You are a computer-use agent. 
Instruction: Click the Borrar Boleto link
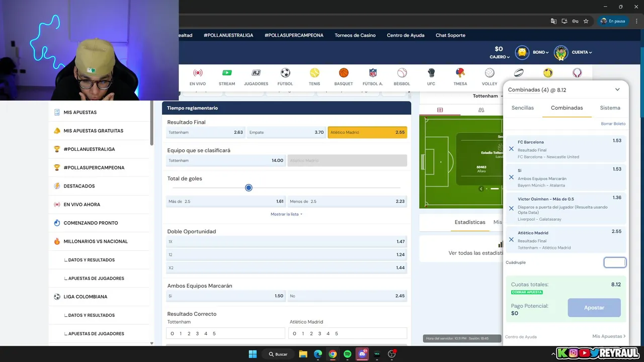coord(613,124)
